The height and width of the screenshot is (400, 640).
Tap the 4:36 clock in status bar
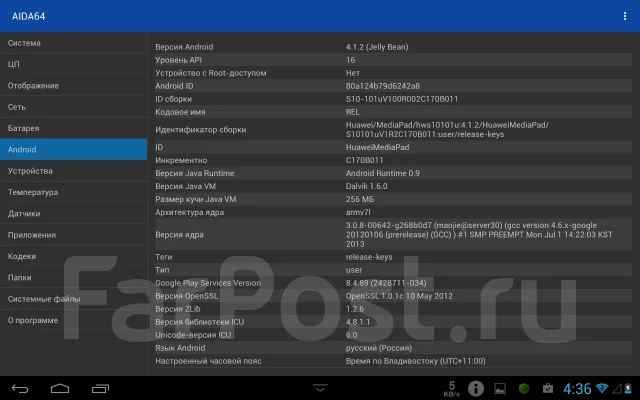coord(577,389)
